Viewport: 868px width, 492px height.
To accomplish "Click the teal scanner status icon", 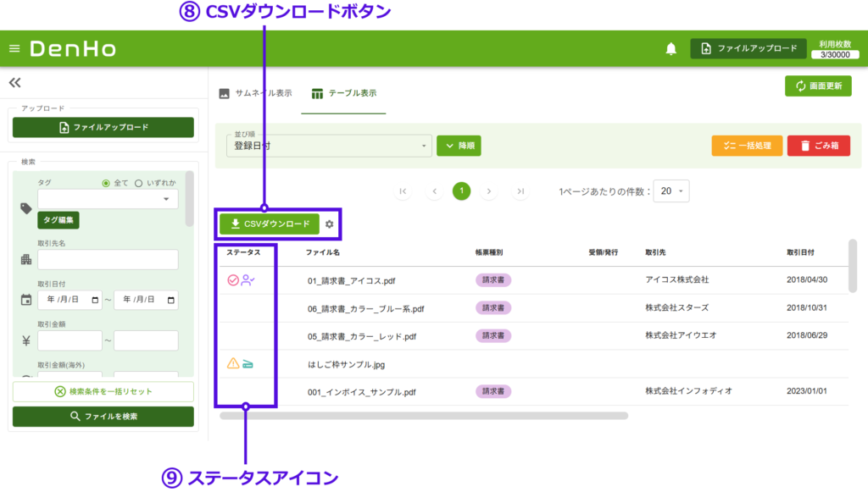I will [x=248, y=363].
